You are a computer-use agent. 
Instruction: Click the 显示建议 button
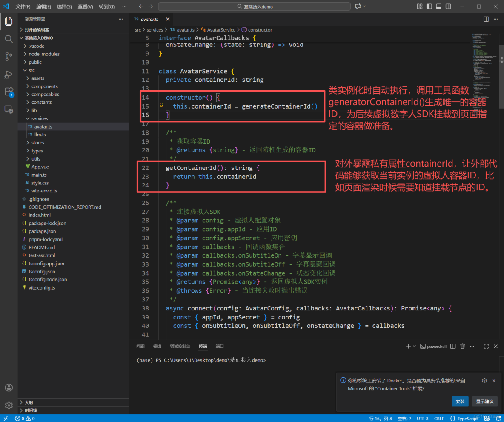click(x=484, y=402)
